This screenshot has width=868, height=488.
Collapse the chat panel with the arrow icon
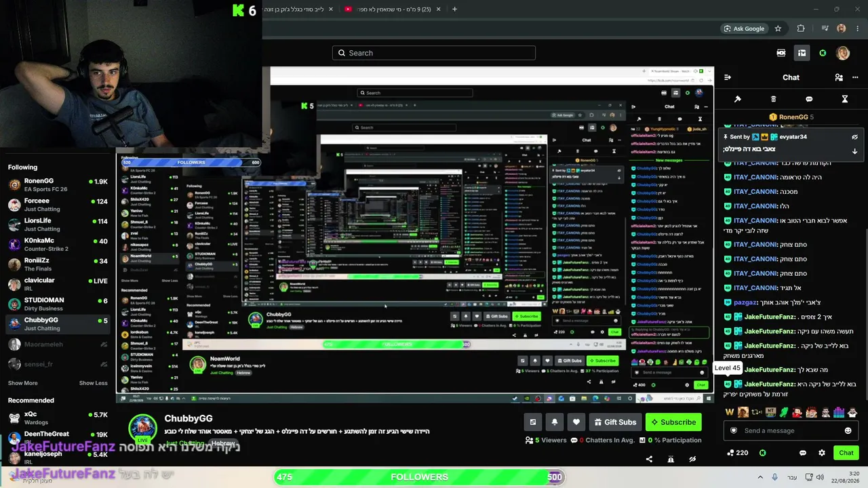728,77
